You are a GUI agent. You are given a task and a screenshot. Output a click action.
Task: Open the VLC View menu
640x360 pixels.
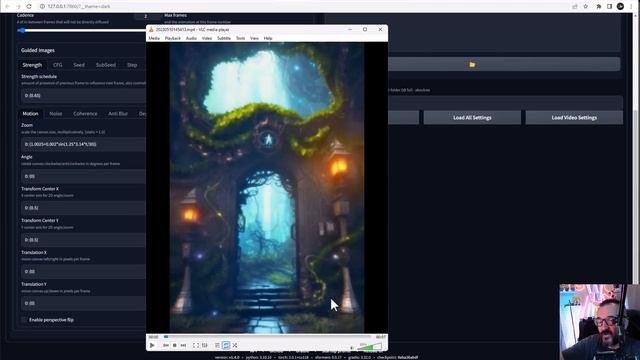(254, 38)
